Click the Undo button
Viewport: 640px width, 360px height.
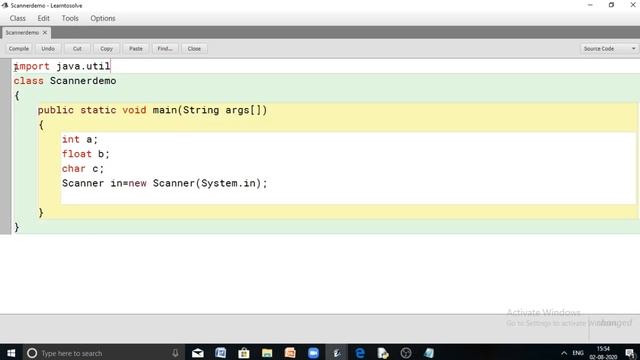[48, 49]
